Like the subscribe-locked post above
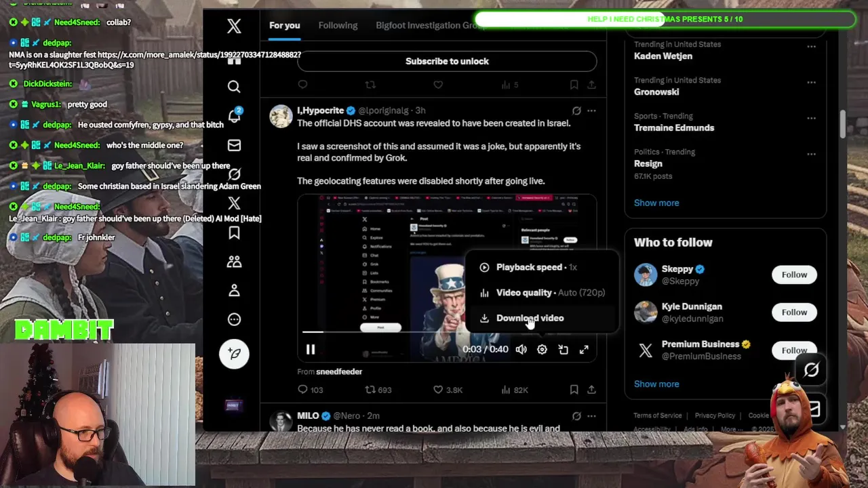868x488 pixels. (x=438, y=85)
